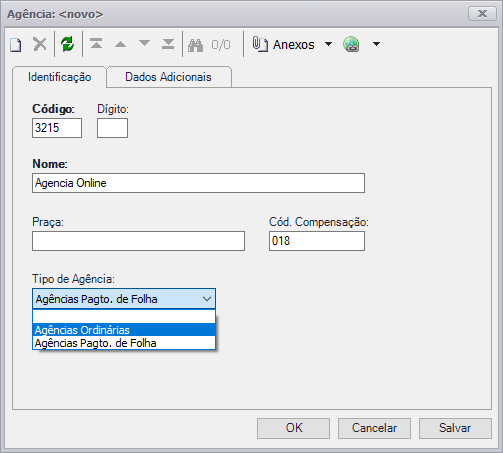The width and height of the screenshot is (503, 453).
Task: Go to first record arrow icon
Action: click(96, 44)
